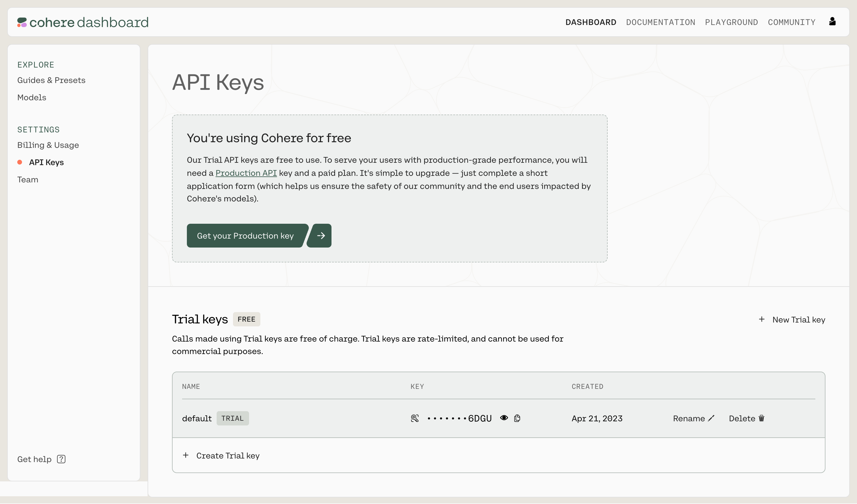Image resolution: width=857 pixels, height=504 pixels.
Task: Click the 'default' key name
Action: click(x=197, y=418)
